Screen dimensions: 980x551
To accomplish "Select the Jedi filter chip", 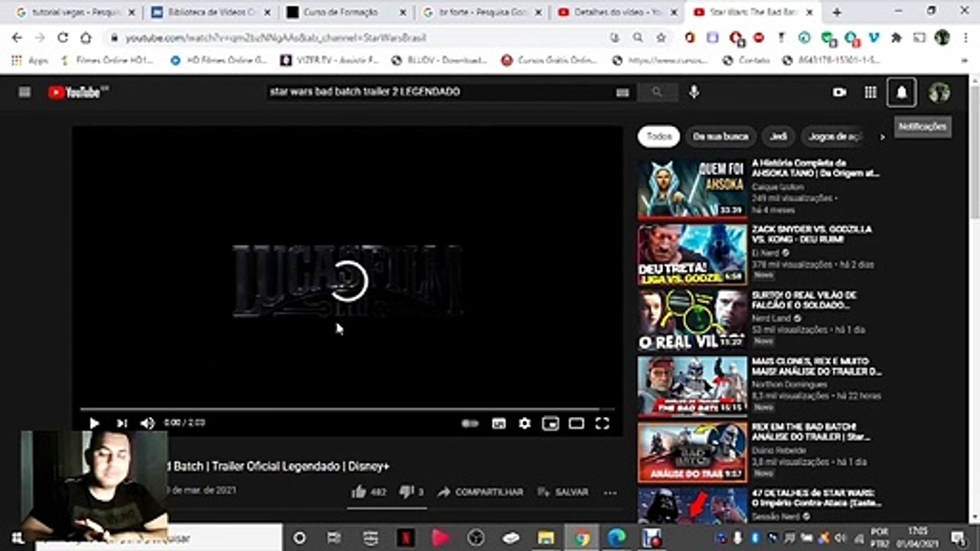I will [778, 136].
